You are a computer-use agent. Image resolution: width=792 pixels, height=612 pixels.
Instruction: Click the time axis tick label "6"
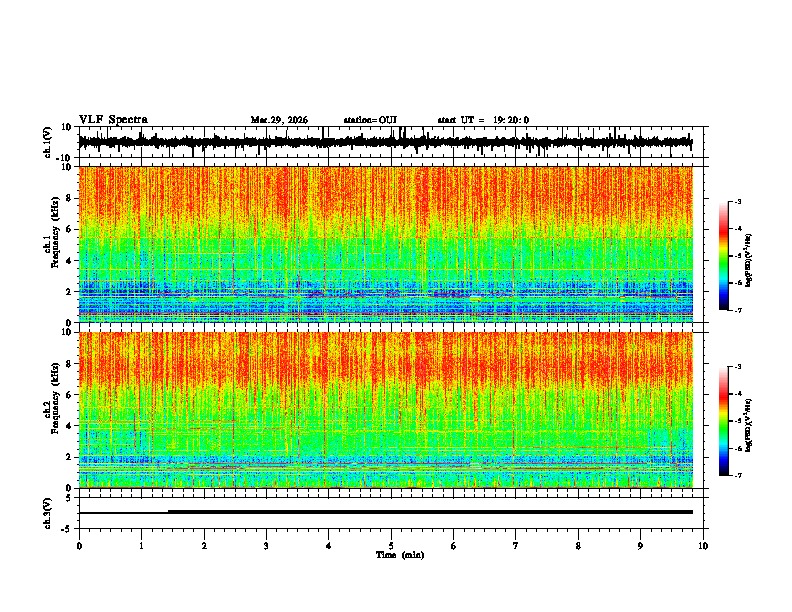click(x=454, y=546)
